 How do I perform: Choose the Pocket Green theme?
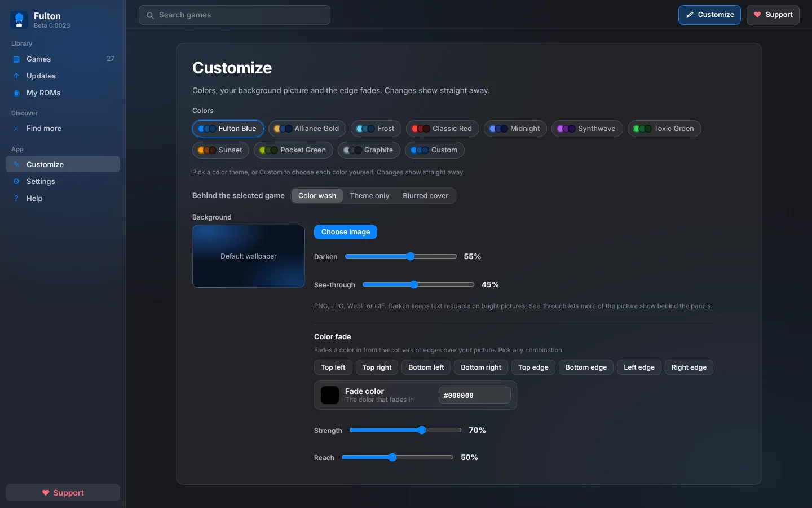293,150
